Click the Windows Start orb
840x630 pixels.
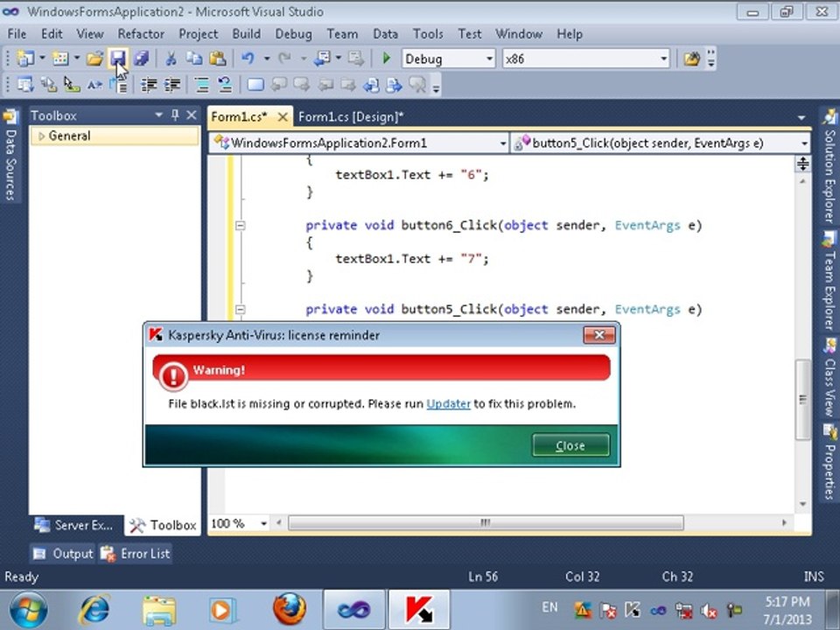click(x=28, y=610)
